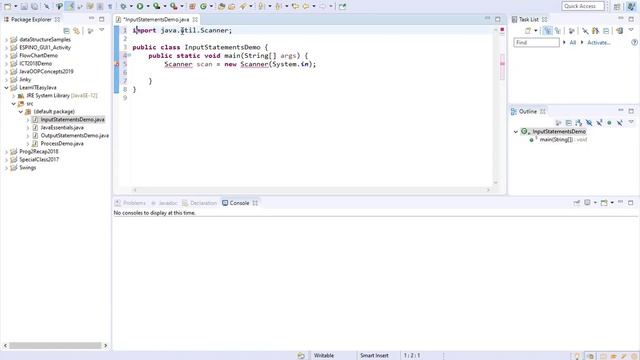Collapse the src folder
Image resolution: width=640 pixels, height=360 pixels.
coord(13,104)
